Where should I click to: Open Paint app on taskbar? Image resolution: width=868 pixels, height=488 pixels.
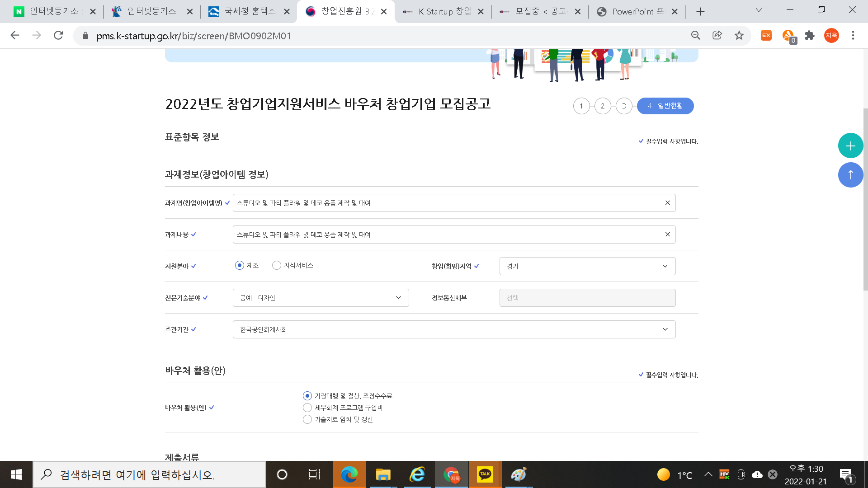pyautogui.click(x=519, y=474)
